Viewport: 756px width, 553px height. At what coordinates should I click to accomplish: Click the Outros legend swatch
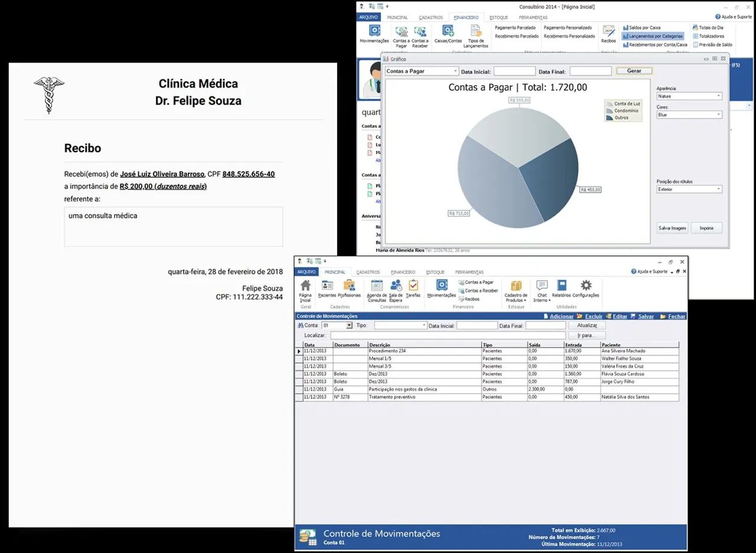(x=610, y=118)
